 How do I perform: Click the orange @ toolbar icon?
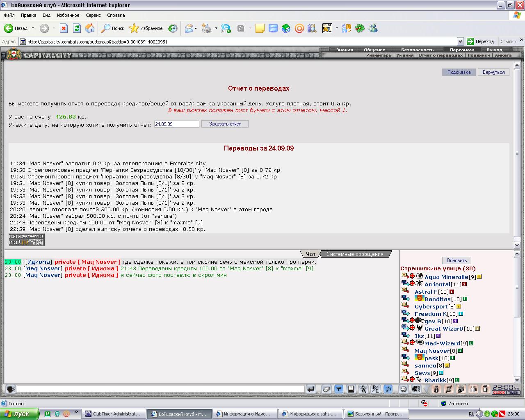pos(299,28)
